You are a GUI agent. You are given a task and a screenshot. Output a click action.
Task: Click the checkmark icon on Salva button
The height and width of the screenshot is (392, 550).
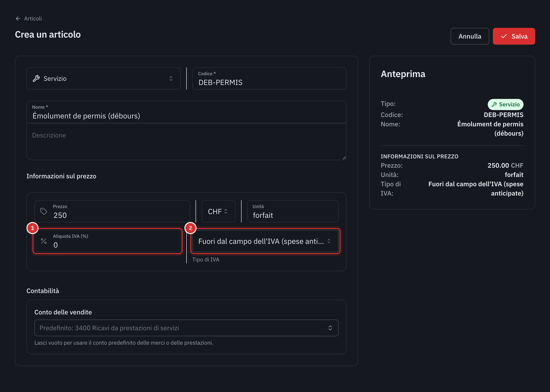point(504,36)
